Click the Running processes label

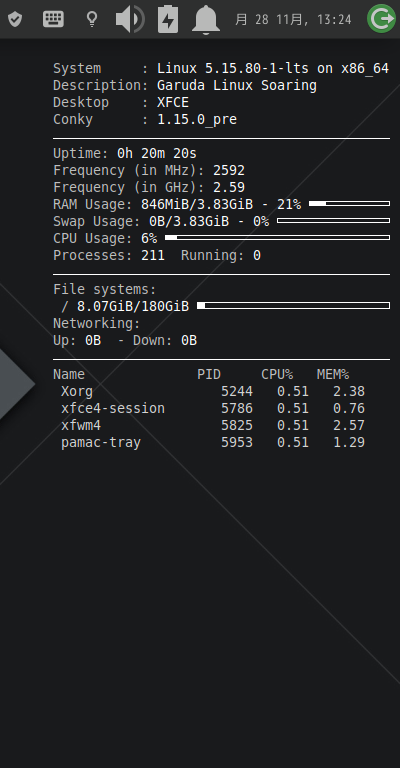tap(213, 256)
